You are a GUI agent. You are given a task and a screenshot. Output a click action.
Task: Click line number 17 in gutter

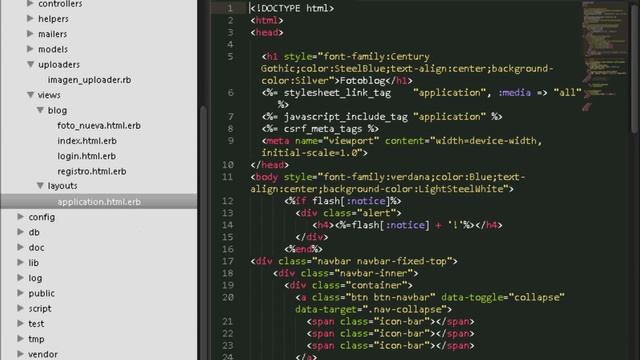click(x=228, y=261)
